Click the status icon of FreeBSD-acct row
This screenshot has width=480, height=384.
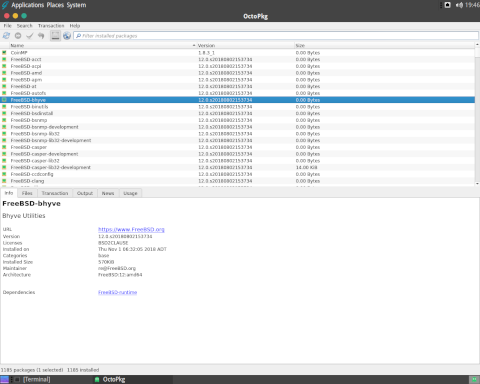(x=4, y=59)
